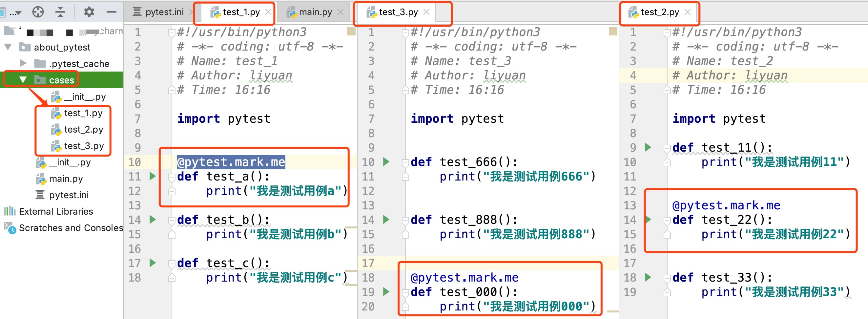
Task: Run test_a using the gutter run arrow
Action: 153,176
